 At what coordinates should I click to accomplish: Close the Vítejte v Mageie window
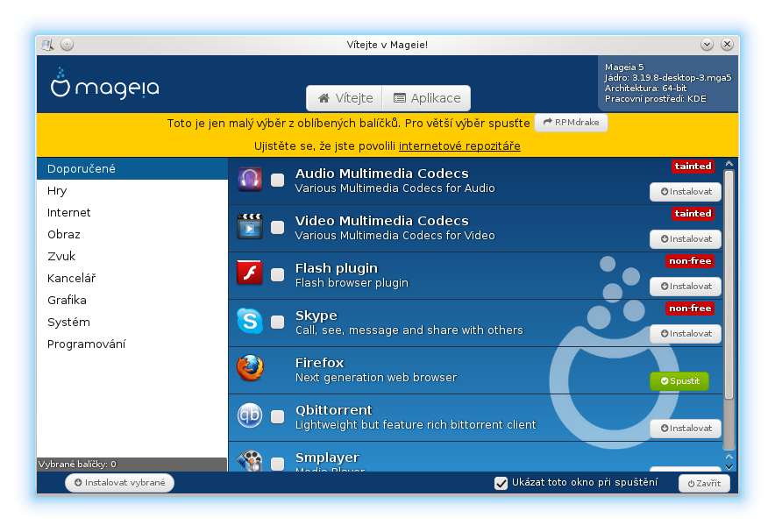[x=727, y=45]
